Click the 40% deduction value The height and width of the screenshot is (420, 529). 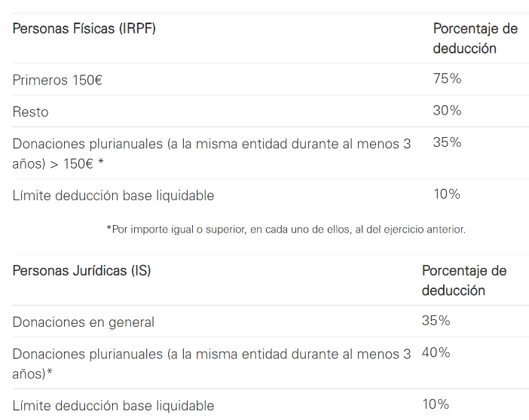click(436, 352)
